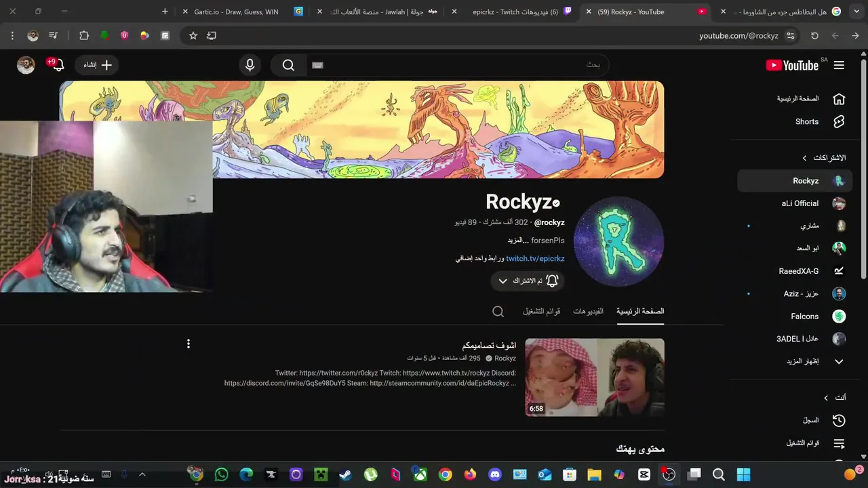Open 3ADEL subscription channel
Image resolution: width=868 pixels, height=488 pixels.
tap(795, 339)
